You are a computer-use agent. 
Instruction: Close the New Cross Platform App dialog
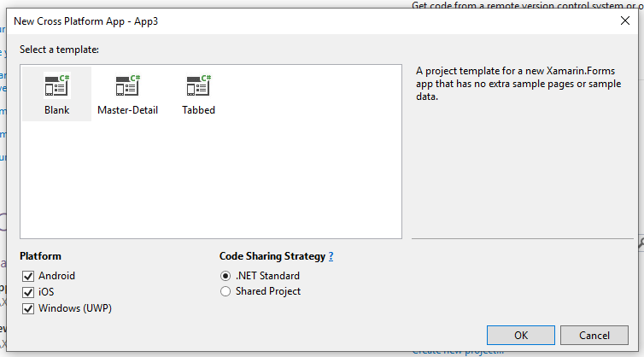(625, 20)
